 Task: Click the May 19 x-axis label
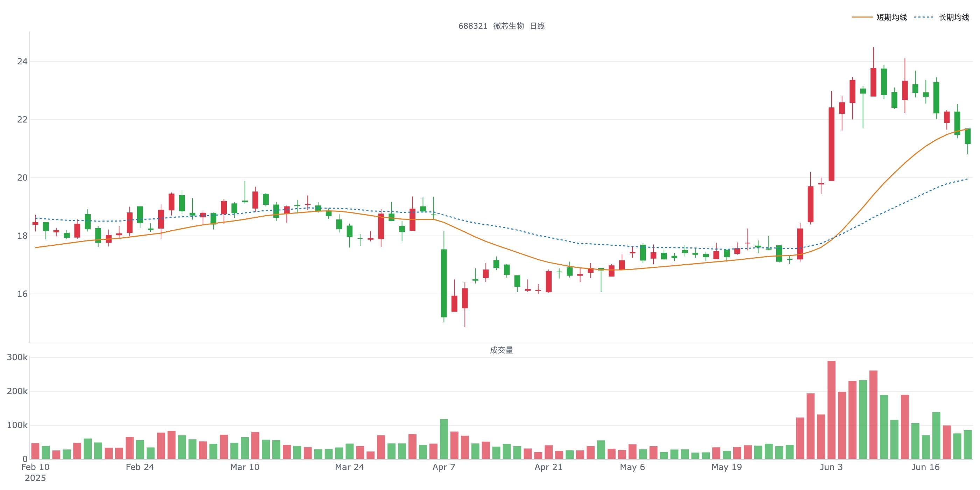(x=727, y=467)
